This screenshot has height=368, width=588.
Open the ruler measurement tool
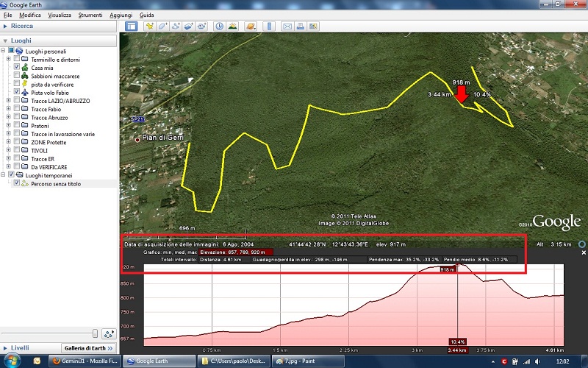268,26
